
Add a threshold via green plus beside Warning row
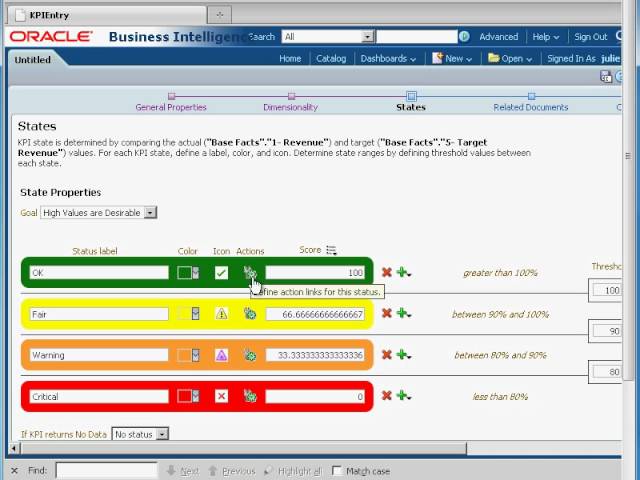pyautogui.click(x=403, y=355)
